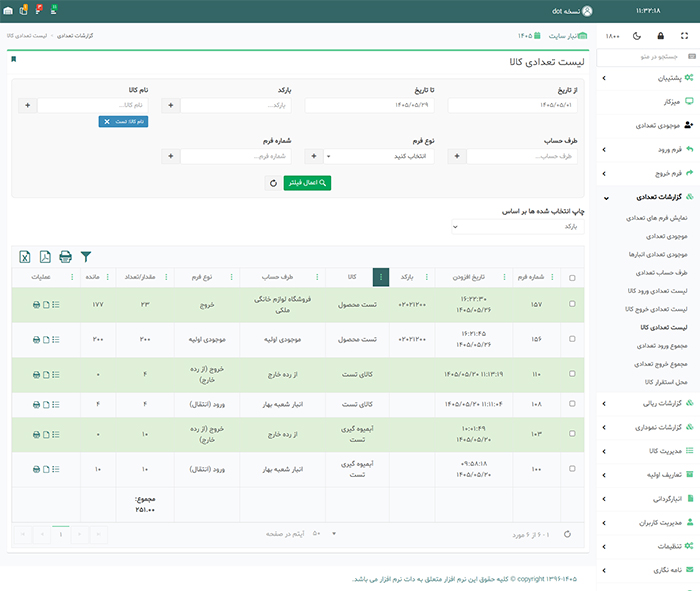Switch to dark mode moon icon
This screenshot has height=591, width=700.
pos(637,36)
